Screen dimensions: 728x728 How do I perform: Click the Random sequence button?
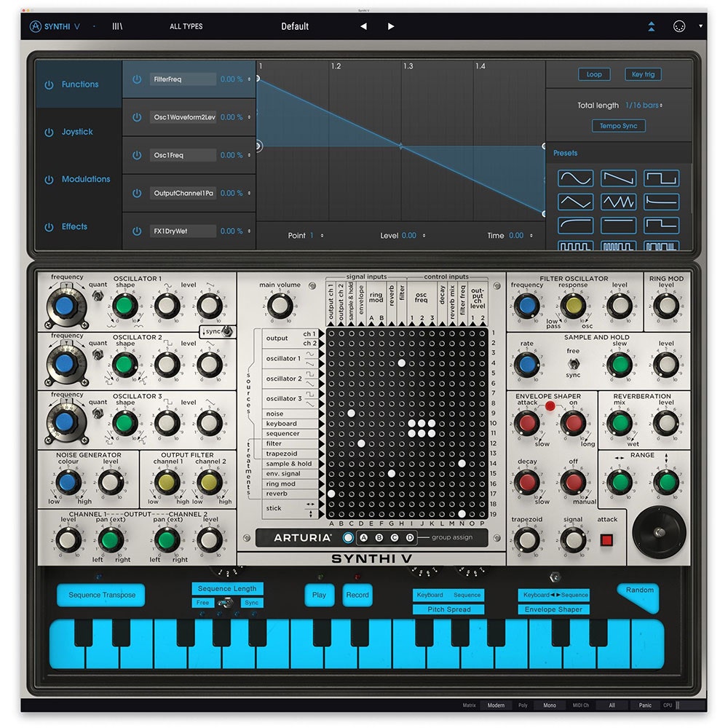[x=639, y=597]
